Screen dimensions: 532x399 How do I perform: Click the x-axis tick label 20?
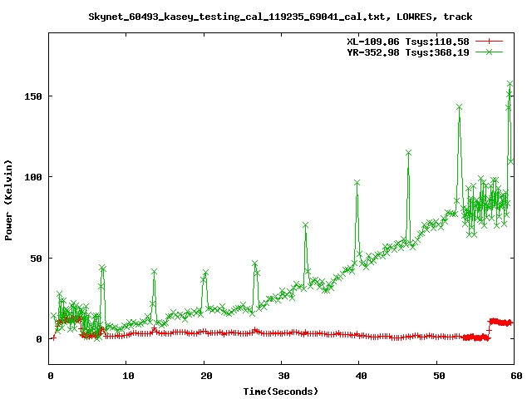206,376
